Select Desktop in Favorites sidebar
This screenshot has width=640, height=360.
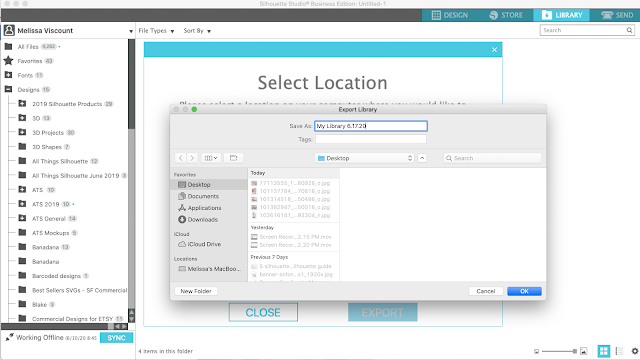coord(209,184)
